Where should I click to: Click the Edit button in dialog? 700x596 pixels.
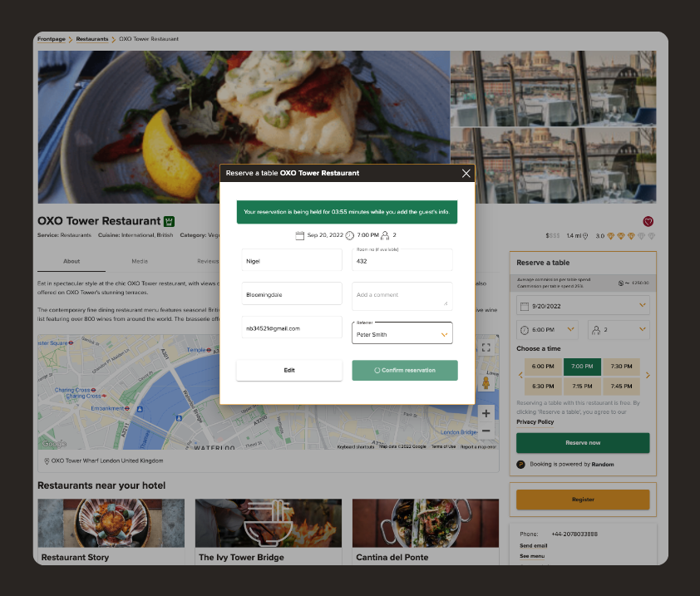point(289,371)
